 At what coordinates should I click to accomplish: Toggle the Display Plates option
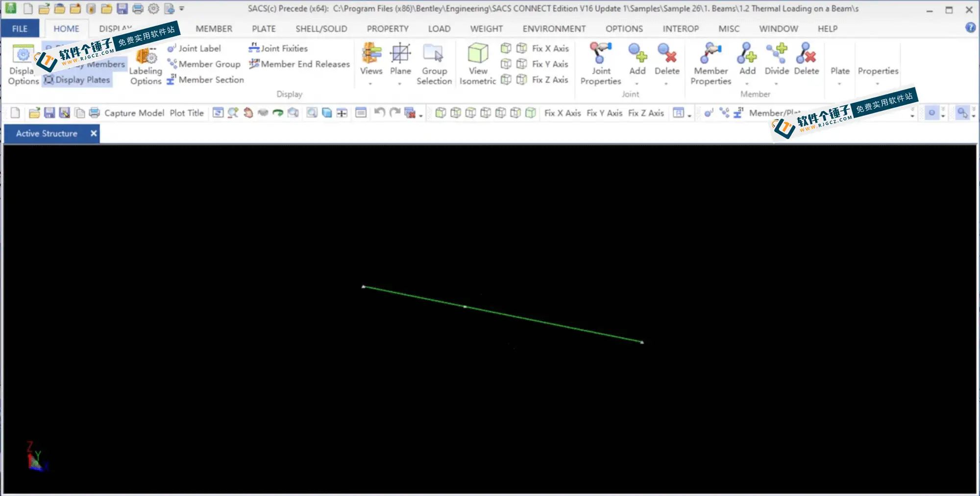(77, 80)
